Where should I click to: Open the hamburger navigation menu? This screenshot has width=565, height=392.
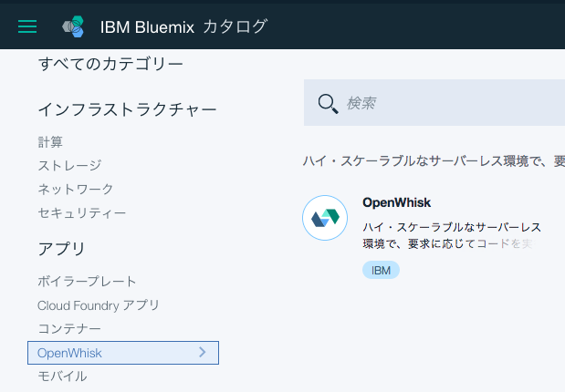[27, 26]
